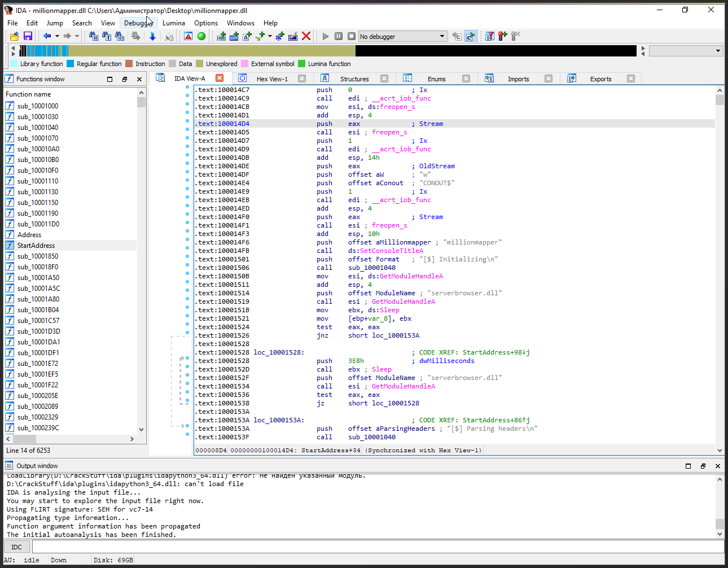Click the IDC button beside the command line
Viewport: 728px width, 568px height.
17,547
